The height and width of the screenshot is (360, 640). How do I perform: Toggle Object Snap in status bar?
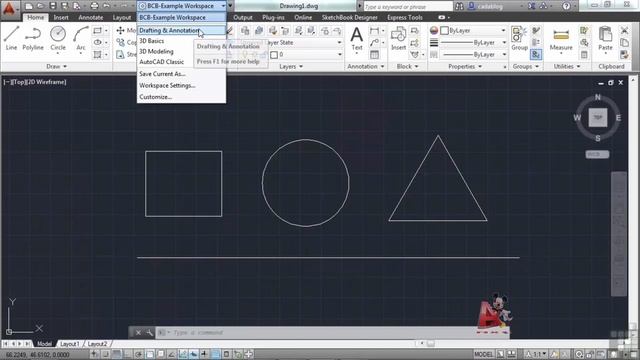(150, 354)
